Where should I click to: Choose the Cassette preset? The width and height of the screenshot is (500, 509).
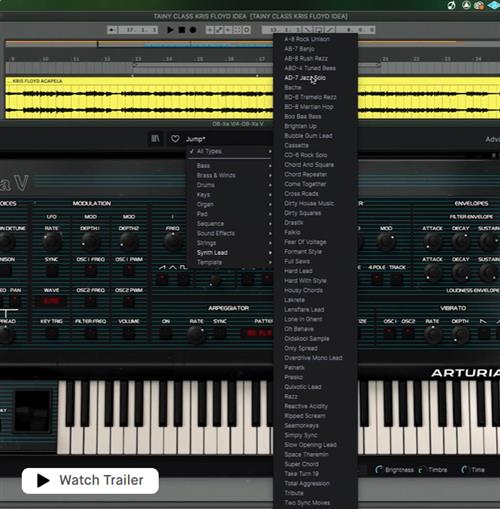(315, 145)
